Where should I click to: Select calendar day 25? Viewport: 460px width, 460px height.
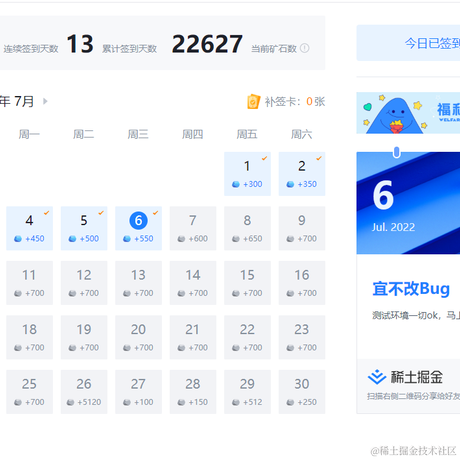click(x=30, y=392)
